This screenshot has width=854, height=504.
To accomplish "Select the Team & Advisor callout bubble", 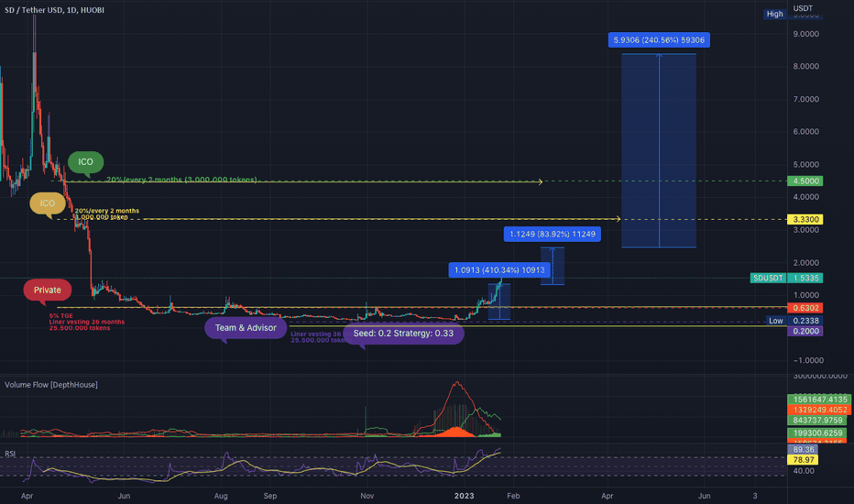I will [x=245, y=328].
